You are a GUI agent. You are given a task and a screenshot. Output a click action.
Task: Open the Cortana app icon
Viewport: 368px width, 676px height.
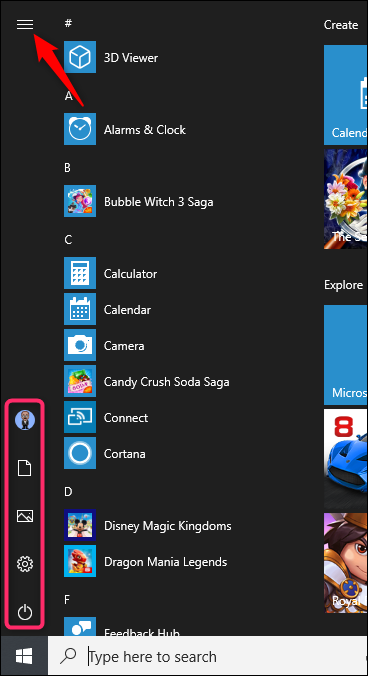[80, 453]
